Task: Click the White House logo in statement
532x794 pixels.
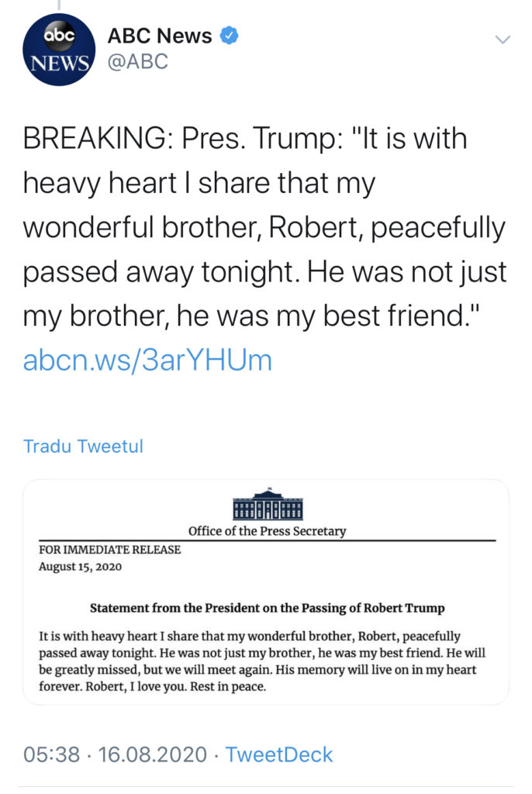Action: [x=268, y=505]
